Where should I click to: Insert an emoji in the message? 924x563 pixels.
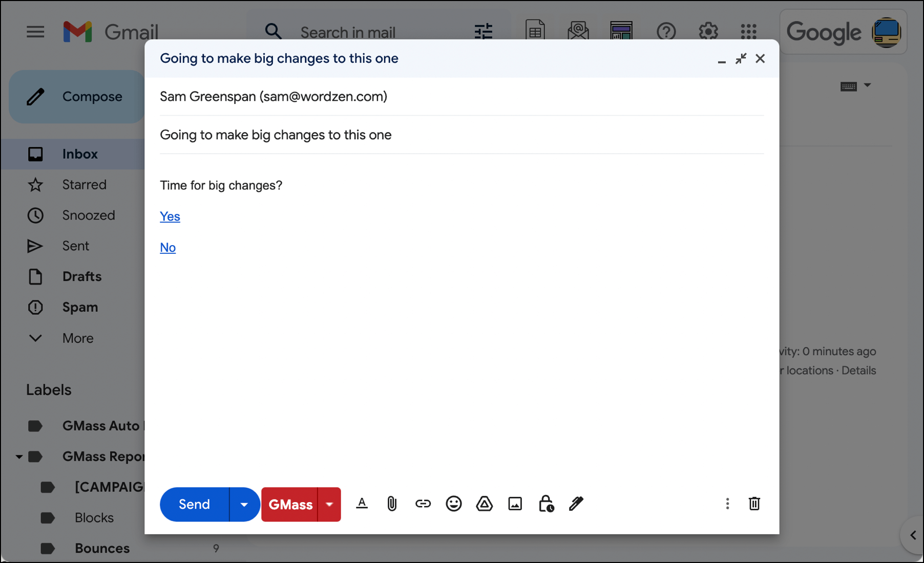pos(453,504)
